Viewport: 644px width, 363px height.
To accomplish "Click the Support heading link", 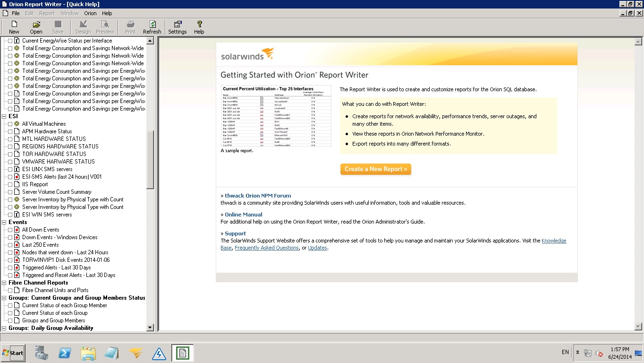I will [235, 233].
